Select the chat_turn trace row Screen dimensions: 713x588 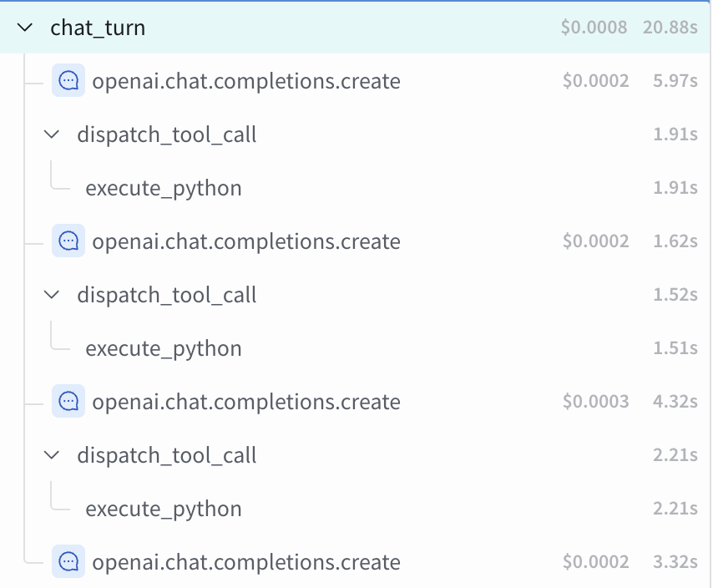coord(356,28)
